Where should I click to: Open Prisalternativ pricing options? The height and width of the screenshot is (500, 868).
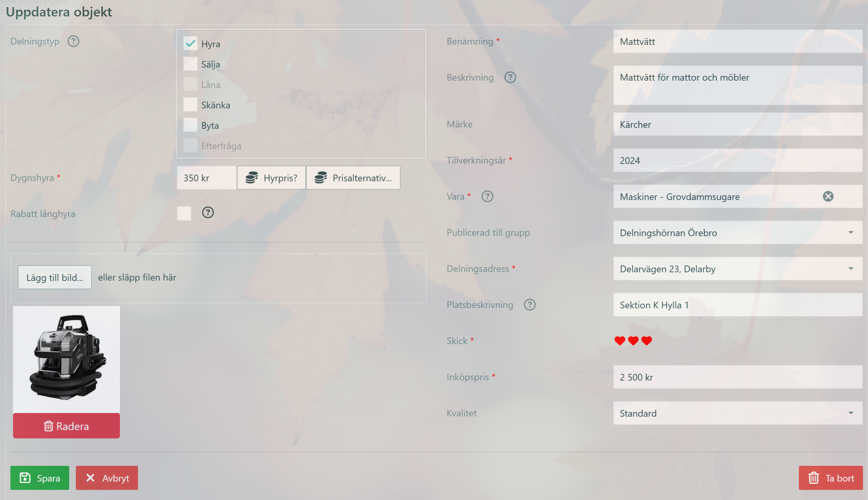point(353,178)
